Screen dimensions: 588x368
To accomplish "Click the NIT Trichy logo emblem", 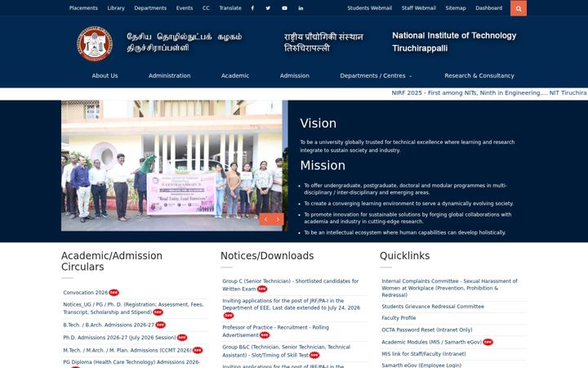I will pos(95,43).
